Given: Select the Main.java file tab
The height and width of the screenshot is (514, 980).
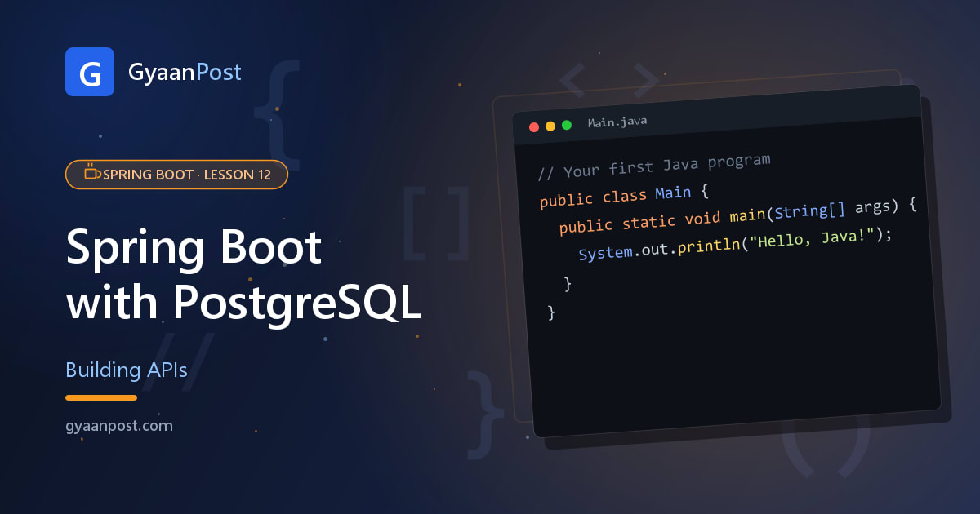Looking at the screenshot, I should [617, 122].
